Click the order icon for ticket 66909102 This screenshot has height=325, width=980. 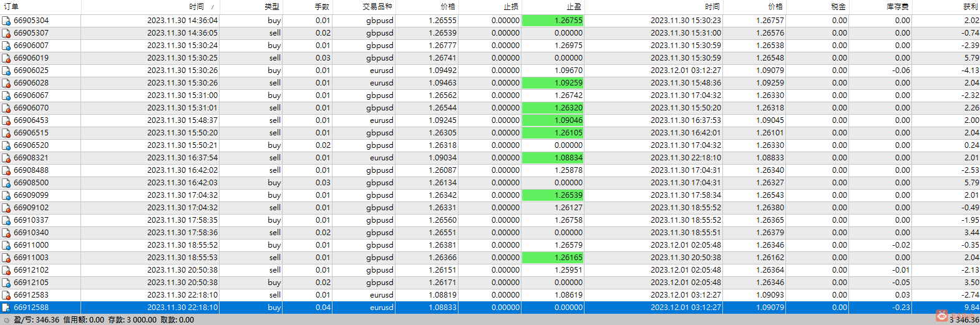coord(6,208)
